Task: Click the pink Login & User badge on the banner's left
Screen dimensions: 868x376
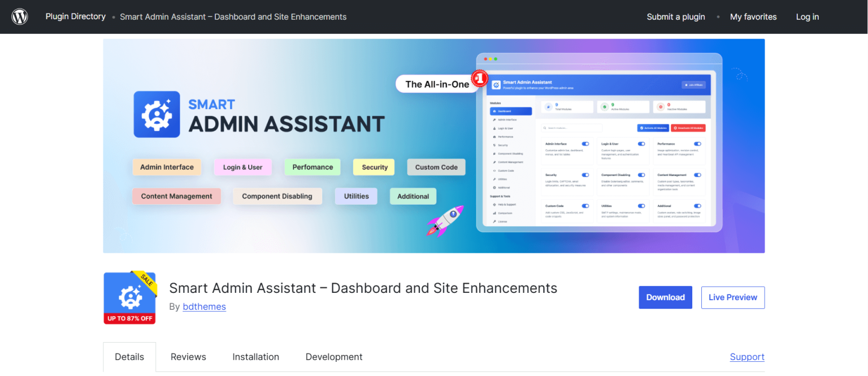Action: pyautogui.click(x=243, y=167)
